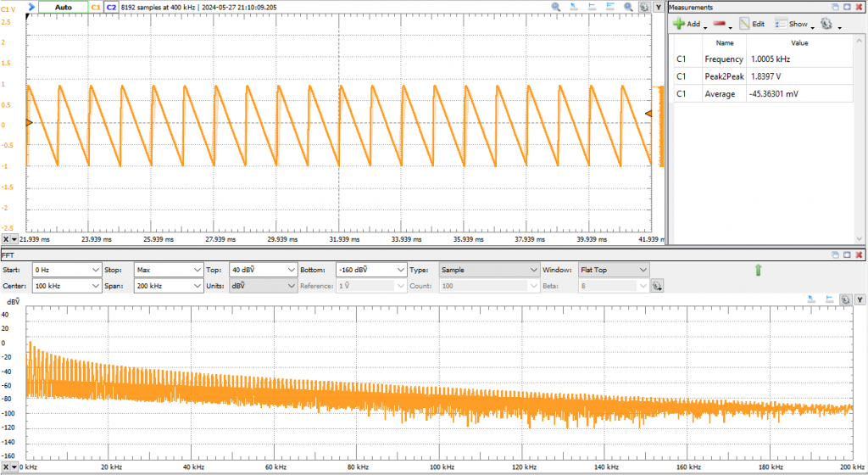
Task: Click the FFT plot gear options icon
Action: click(x=845, y=300)
